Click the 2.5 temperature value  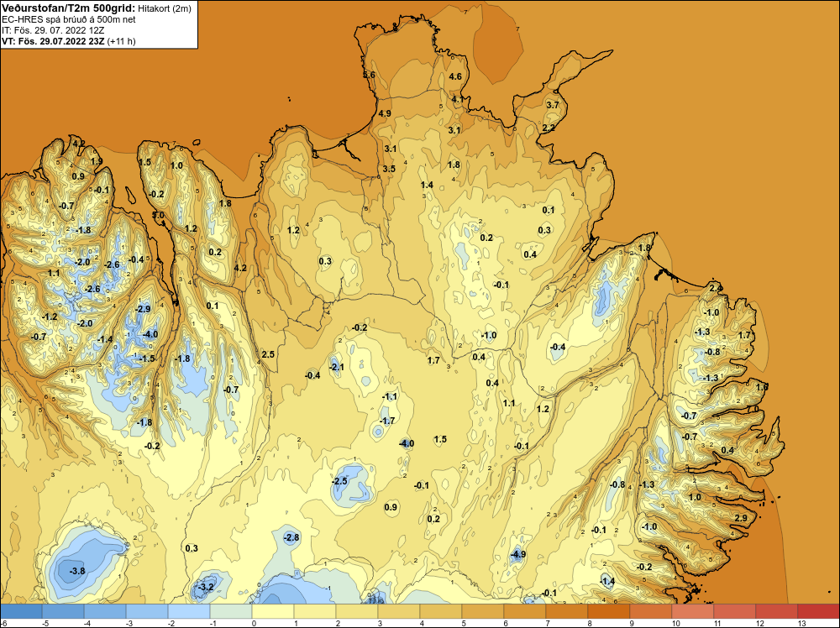coord(268,354)
